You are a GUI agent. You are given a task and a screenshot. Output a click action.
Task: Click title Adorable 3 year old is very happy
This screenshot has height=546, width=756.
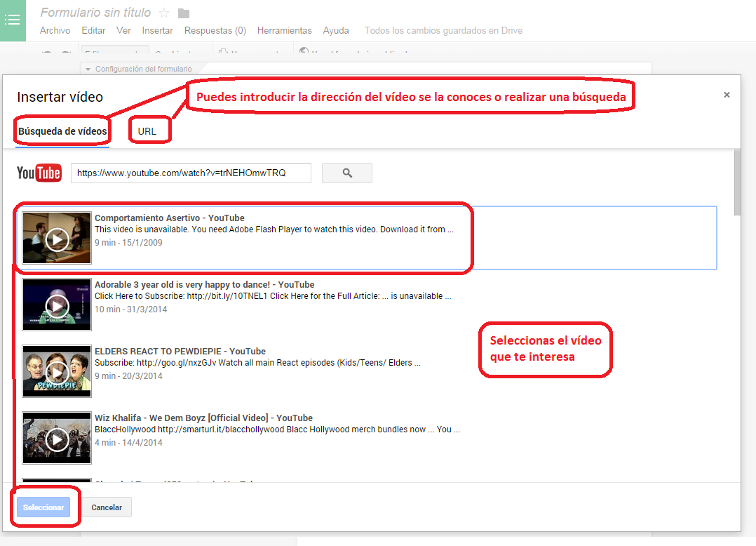pos(205,284)
